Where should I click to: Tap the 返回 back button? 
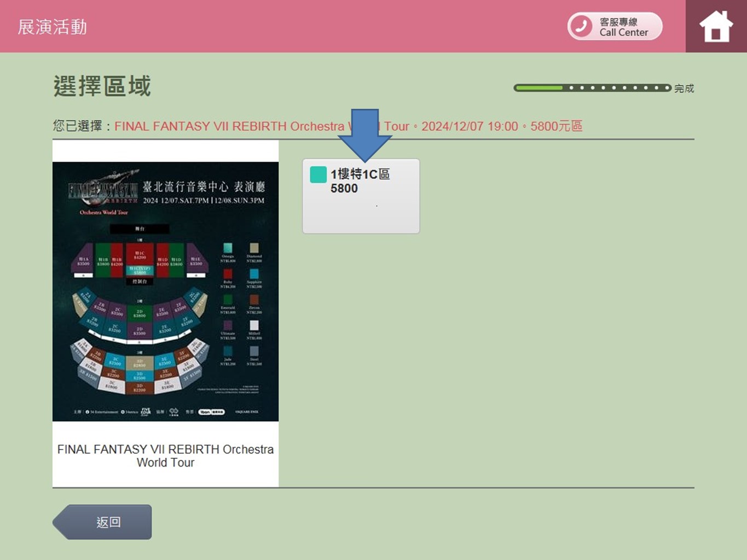pos(102,522)
